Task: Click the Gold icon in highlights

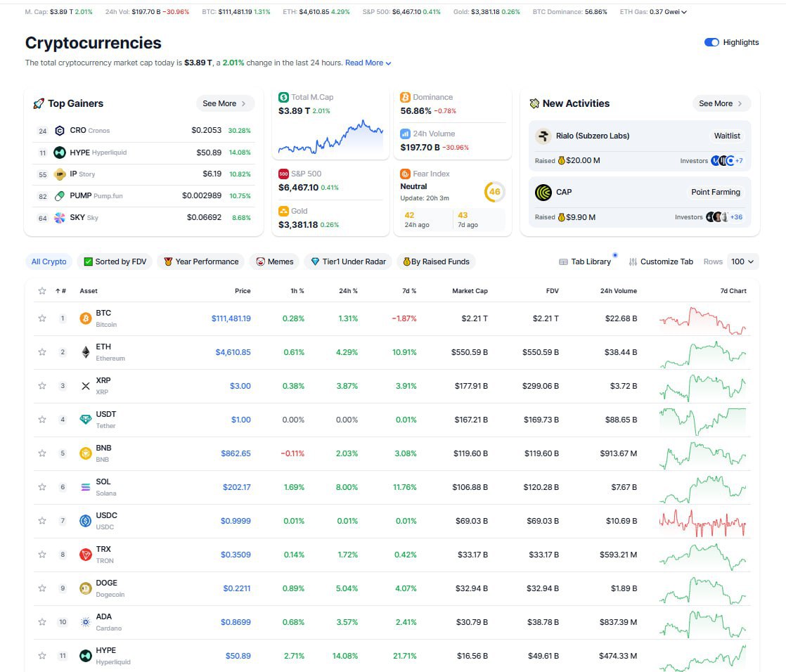Action: pyautogui.click(x=284, y=211)
